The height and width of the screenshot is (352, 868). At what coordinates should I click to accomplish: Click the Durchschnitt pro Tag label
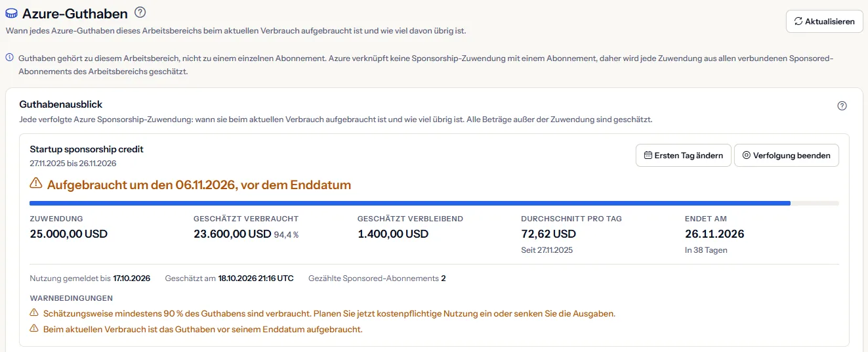click(571, 219)
